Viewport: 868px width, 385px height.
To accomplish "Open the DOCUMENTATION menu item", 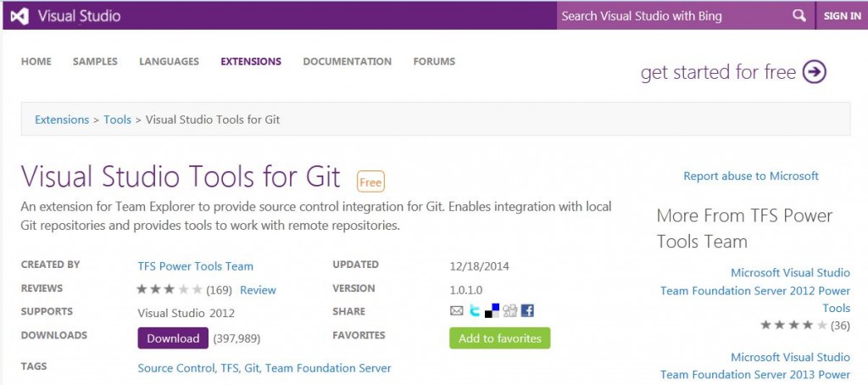I will tap(347, 62).
